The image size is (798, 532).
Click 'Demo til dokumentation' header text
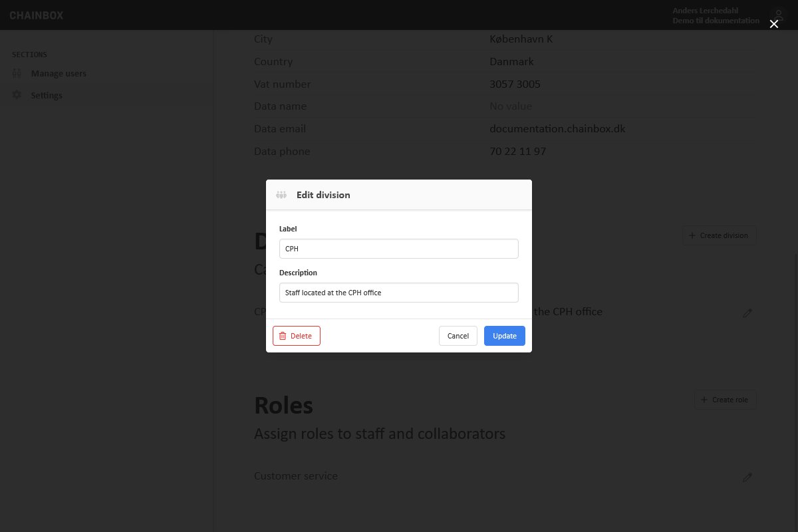[716, 21]
